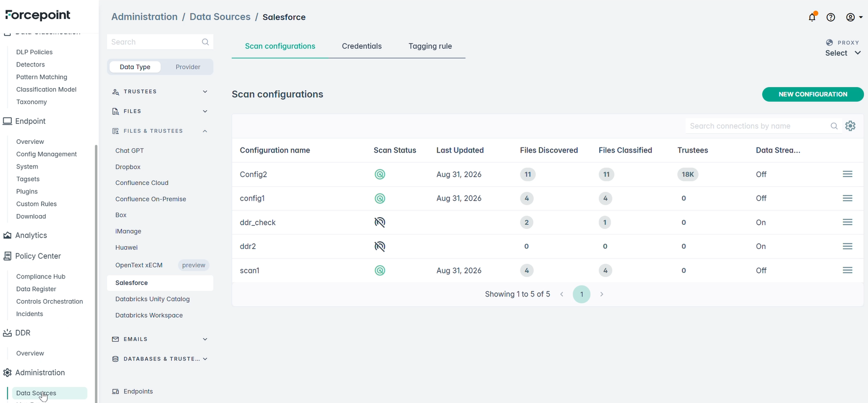This screenshot has height=403, width=868.
Task: Switch sidebar grouping to Data Type
Action: click(x=135, y=67)
